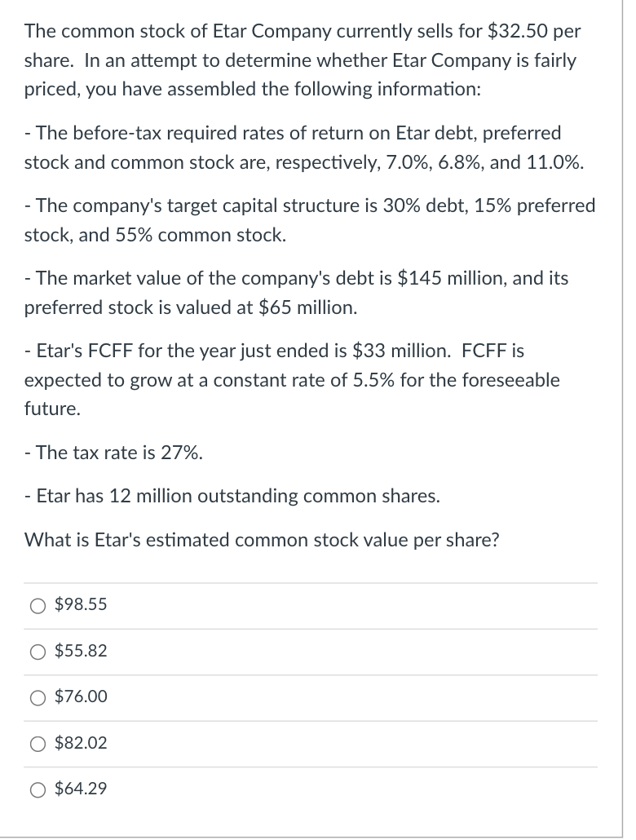The height and width of the screenshot is (840, 636).
Task: Click the last radio circle in the list
Action: [x=38, y=789]
